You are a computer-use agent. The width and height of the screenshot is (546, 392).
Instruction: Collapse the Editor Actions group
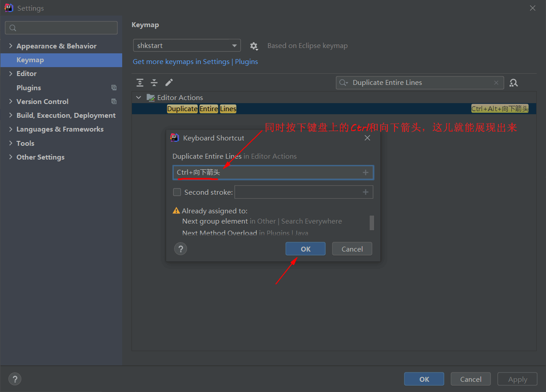coord(139,98)
